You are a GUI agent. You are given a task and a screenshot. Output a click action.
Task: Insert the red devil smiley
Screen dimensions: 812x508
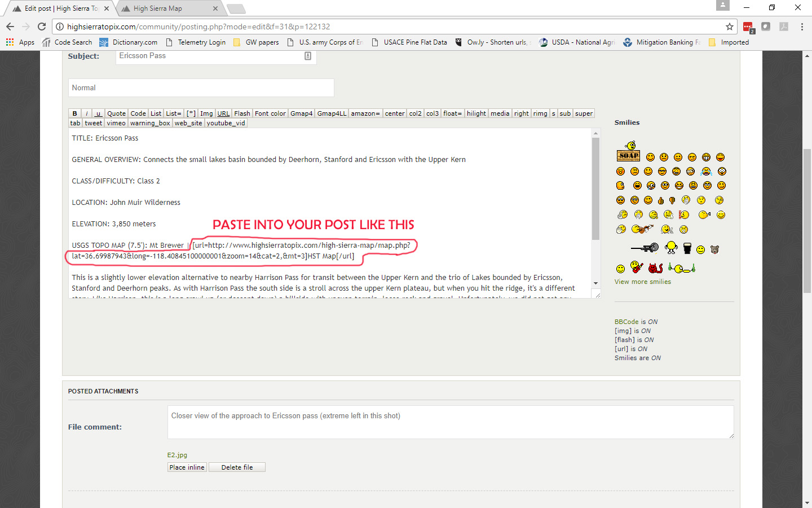coord(655,268)
